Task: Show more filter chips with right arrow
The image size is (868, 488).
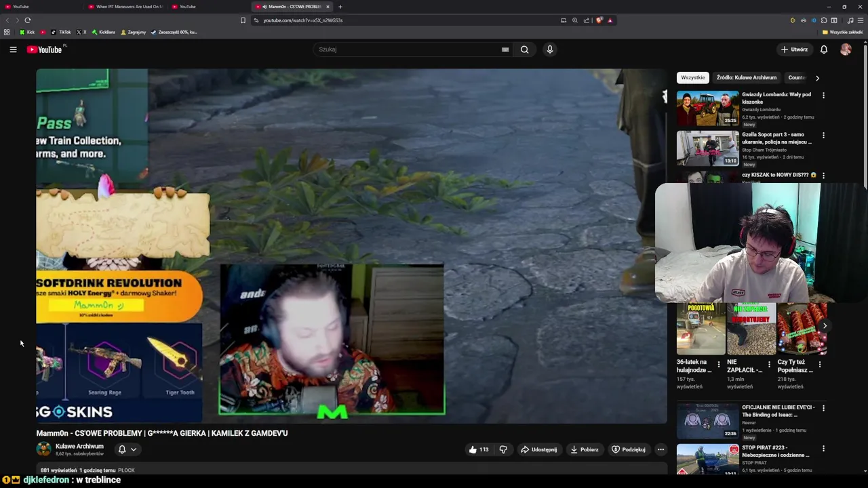Action: tap(817, 78)
